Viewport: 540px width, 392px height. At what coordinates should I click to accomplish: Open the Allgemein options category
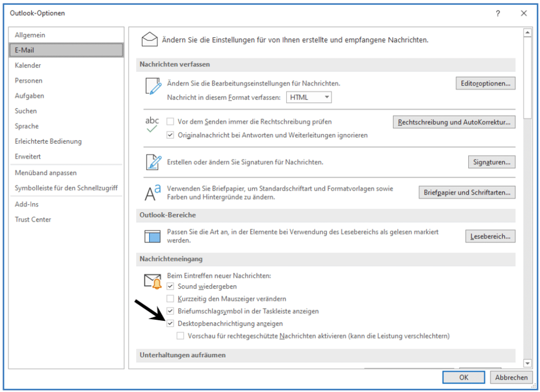click(x=66, y=35)
